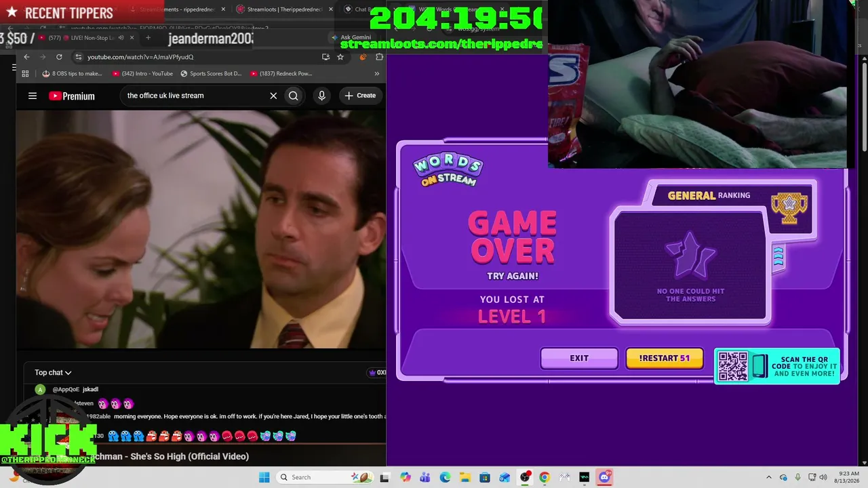Click the EXIT button on Game Over screen

(579, 359)
